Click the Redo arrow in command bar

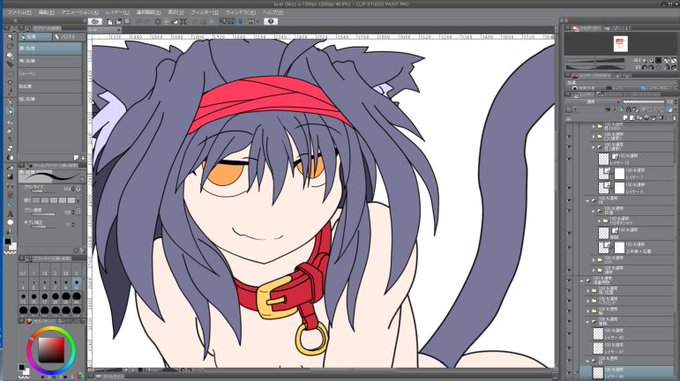[147, 21]
